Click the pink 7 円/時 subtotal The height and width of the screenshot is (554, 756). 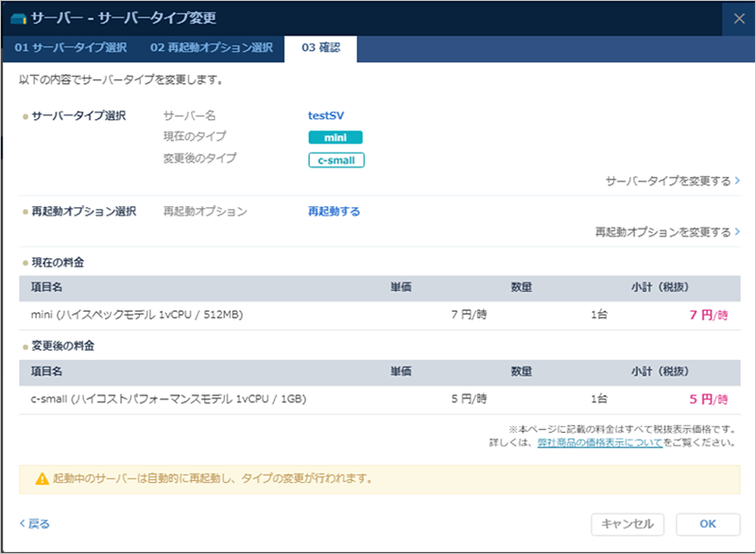[709, 315]
